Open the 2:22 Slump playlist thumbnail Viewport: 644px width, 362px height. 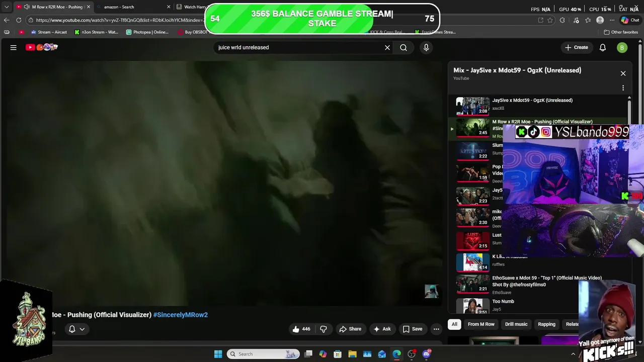click(x=472, y=151)
